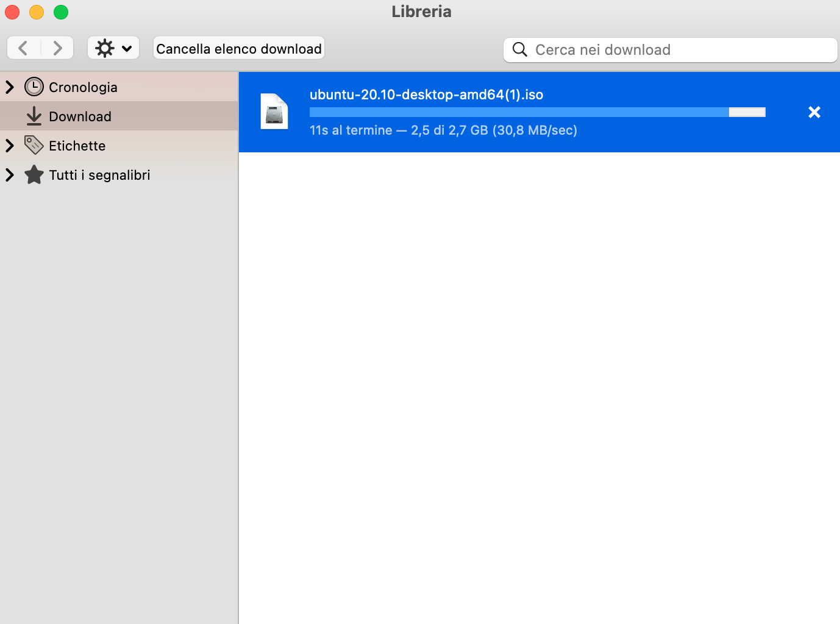The width and height of the screenshot is (840, 624).
Task: Click the Download arrow icon
Action: coord(34,116)
